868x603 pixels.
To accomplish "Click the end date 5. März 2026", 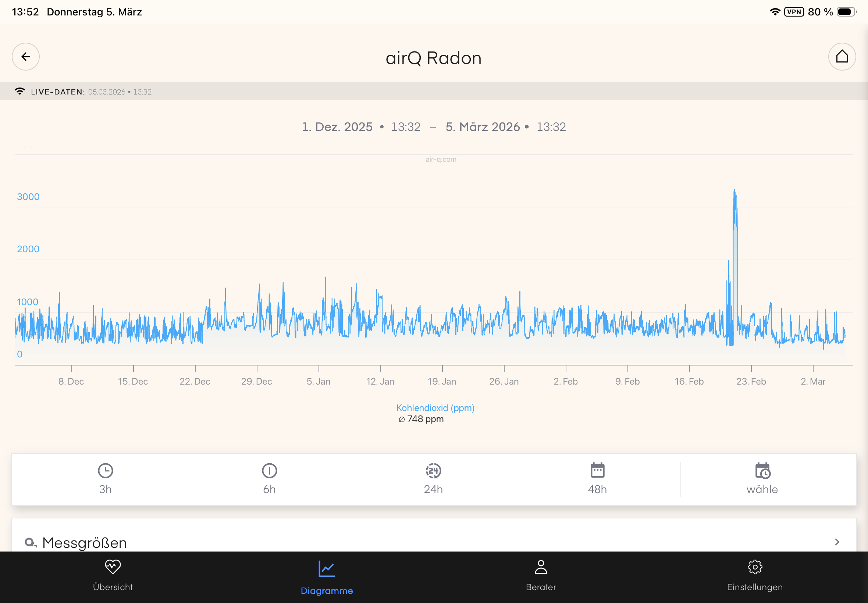I will 483,127.
